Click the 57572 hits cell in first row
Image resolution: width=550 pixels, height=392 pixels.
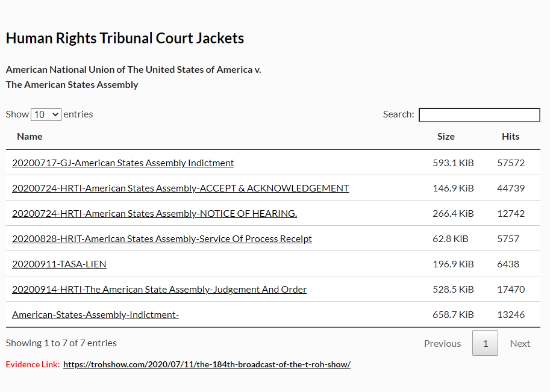(x=511, y=163)
